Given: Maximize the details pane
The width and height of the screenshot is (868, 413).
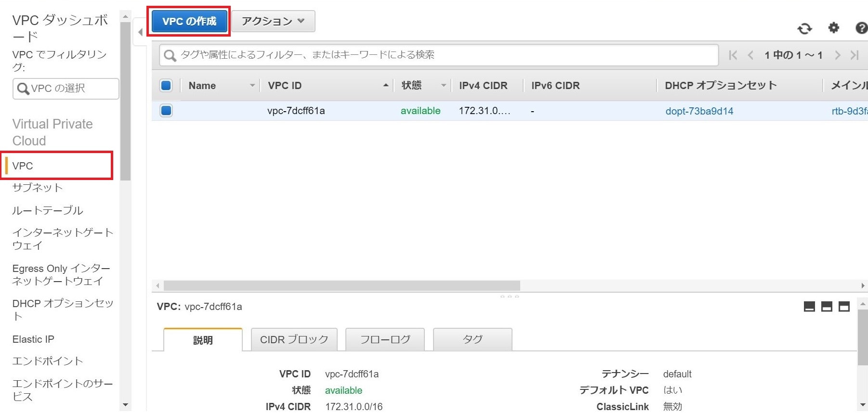Looking at the screenshot, I should 844,307.
